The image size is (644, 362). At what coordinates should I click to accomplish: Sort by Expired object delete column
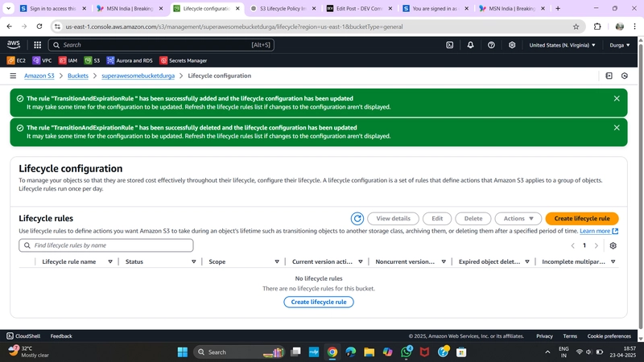[527, 262]
